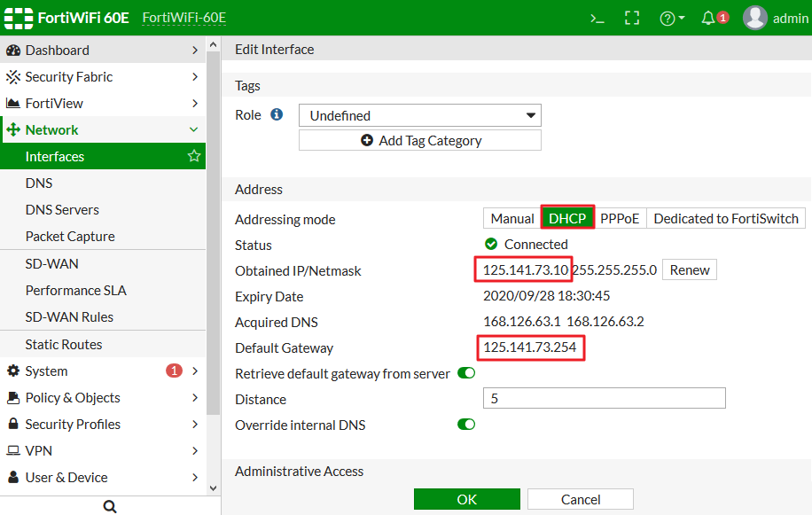
Task: Toggle Override internal DNS switch
Action: click(x=466, y=425)
